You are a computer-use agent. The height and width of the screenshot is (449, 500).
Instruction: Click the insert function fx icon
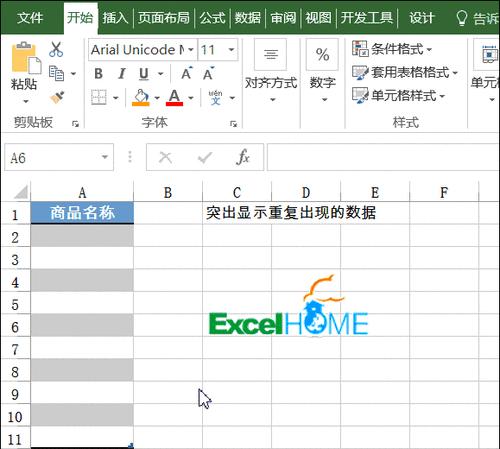pos(243,157)
